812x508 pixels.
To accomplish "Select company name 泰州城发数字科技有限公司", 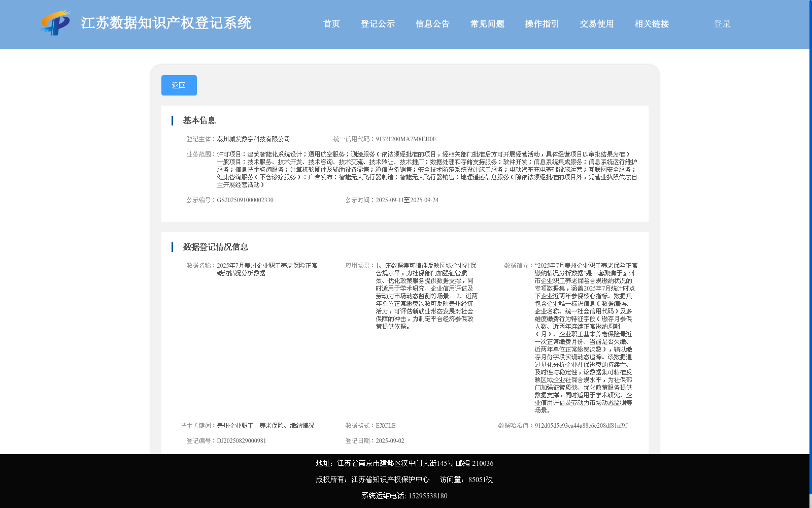I will point(253,139).
